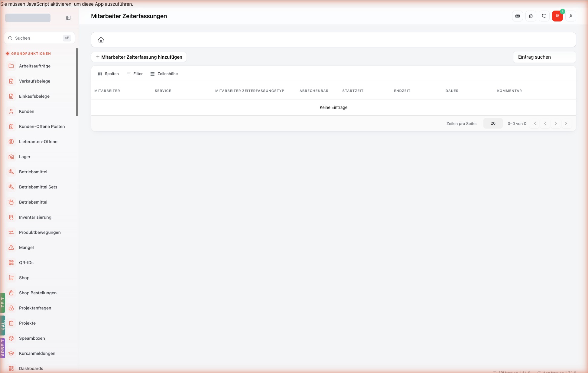Click the Kursanmeldungen graduation cap icon
This screenshot has width=588, height=373.
click(x=11, y=353)
